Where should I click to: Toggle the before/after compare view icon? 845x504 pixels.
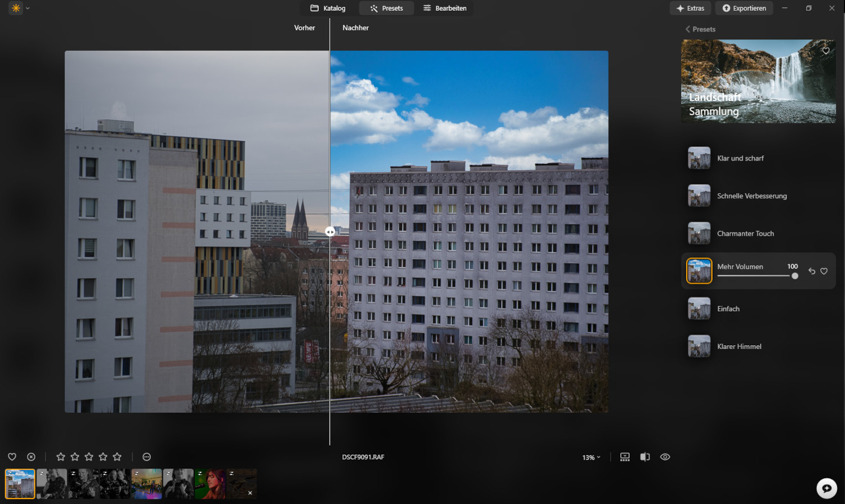[645, 457]
